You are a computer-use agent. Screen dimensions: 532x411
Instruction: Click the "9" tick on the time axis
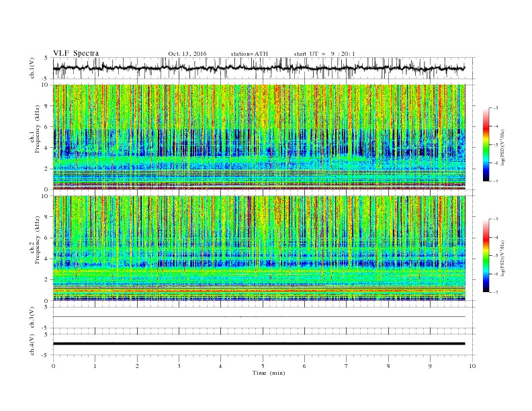430,366
